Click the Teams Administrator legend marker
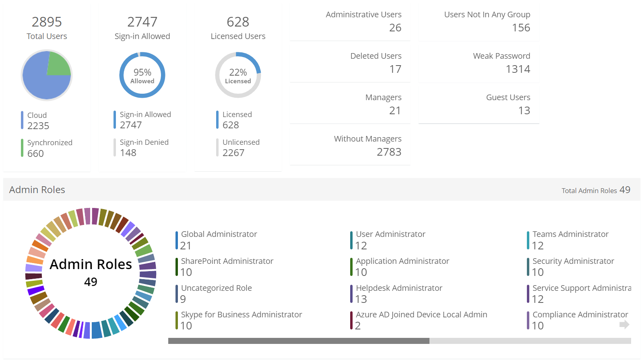The height and width of the screenshot is (362, 644). [x=528, y=239]
